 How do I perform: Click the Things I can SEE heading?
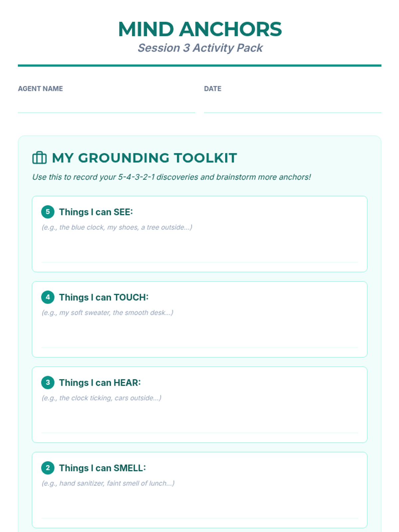[x=96, y=212]
